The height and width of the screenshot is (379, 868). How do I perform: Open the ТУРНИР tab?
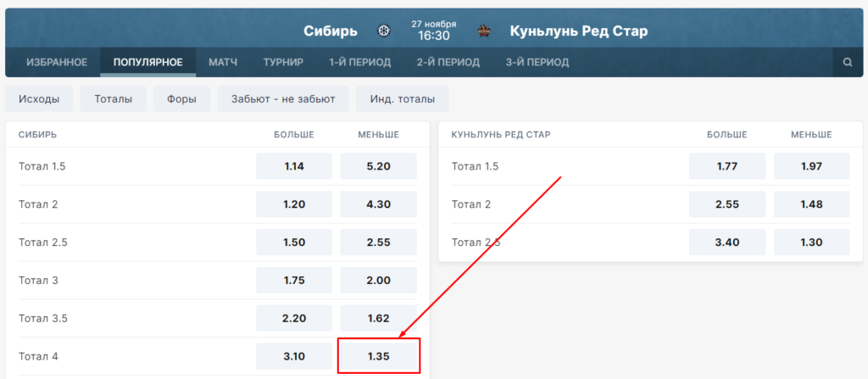[283, 62]
